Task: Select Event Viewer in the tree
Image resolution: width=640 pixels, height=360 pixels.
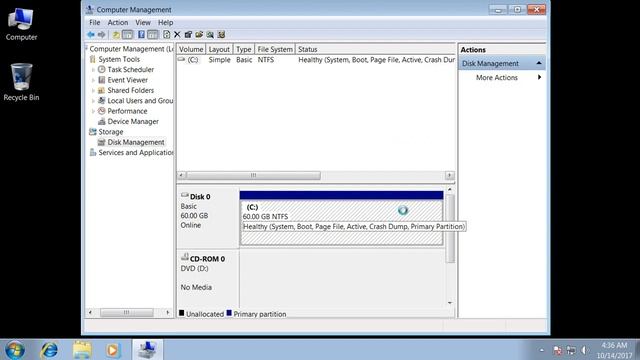Action: [127, 80]
